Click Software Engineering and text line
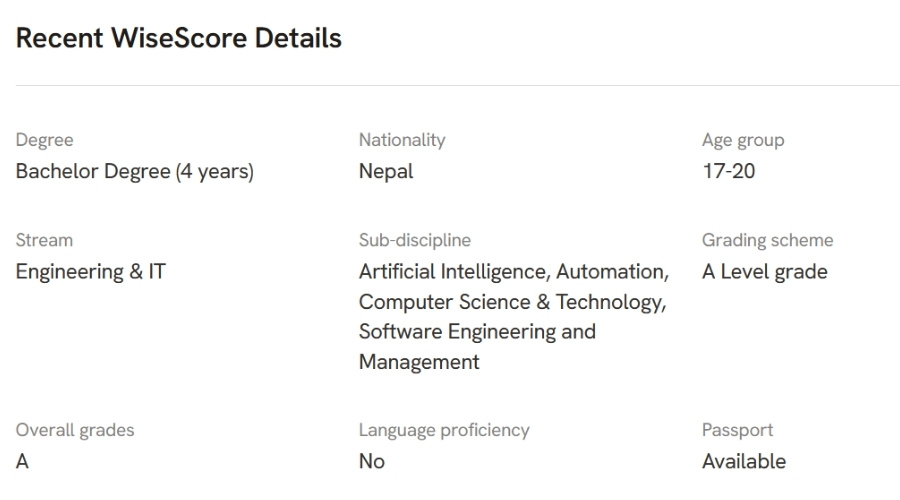The width and height of the screenshot is (900, 500). pyautogui.click(x=476, y=331)
